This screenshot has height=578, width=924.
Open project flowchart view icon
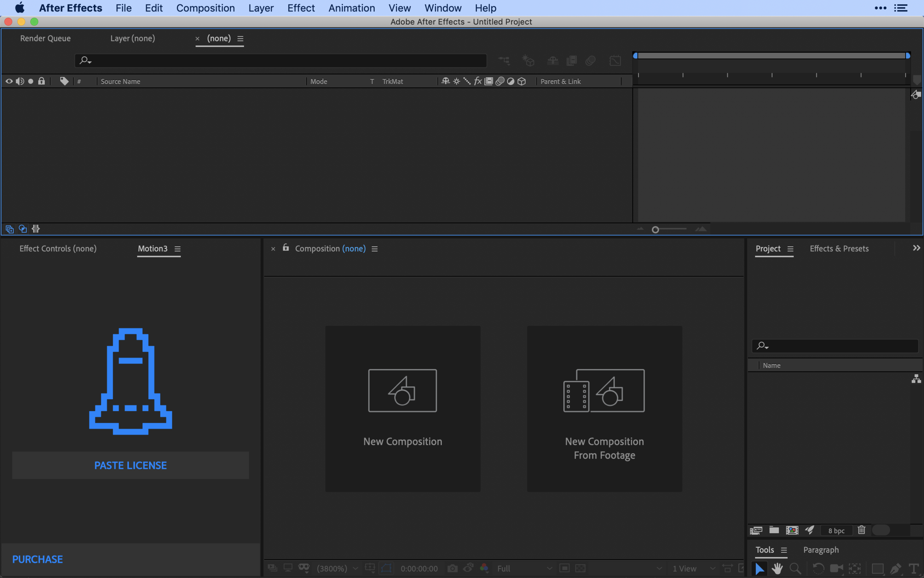pos(916,379)
